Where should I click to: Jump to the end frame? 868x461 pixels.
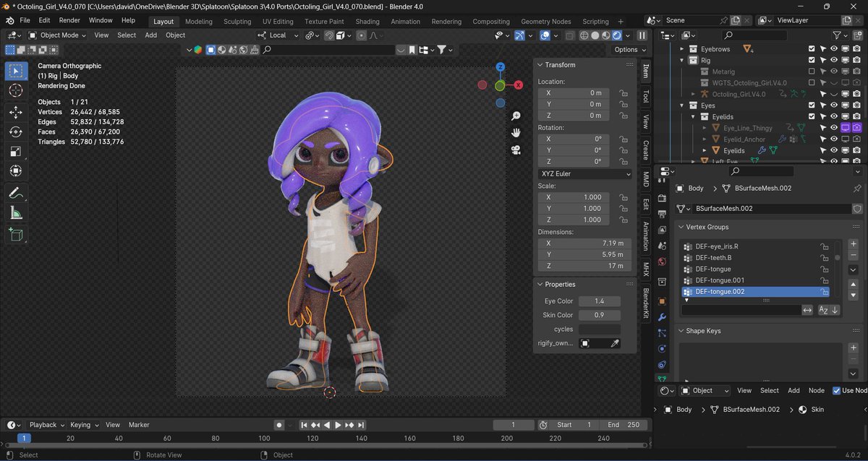(361, 425)
